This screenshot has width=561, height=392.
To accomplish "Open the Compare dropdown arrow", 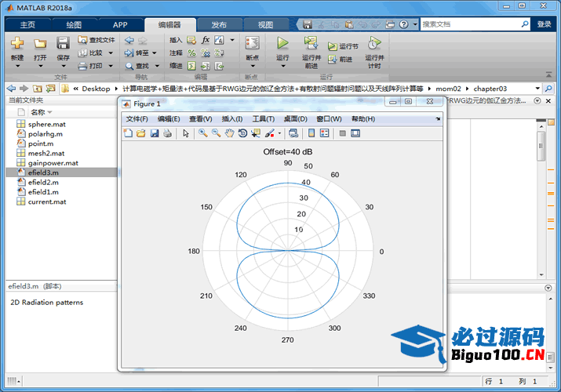I will (111, 53).
